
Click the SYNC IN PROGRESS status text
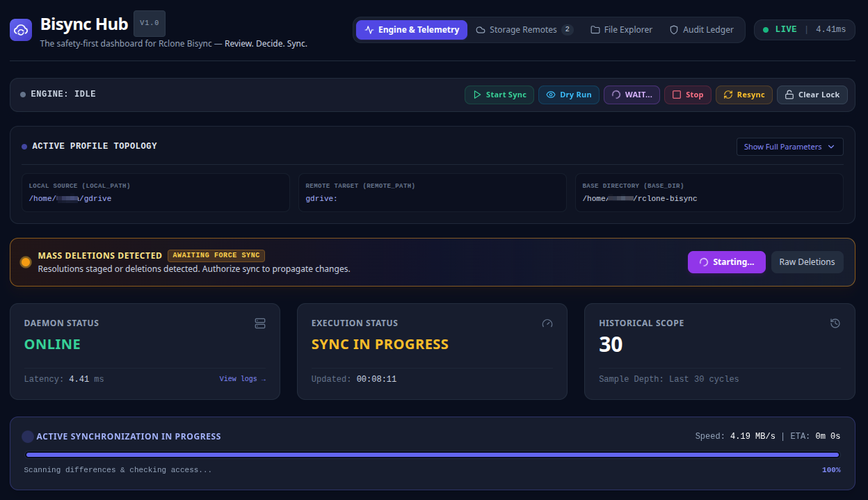click(380, 344)
